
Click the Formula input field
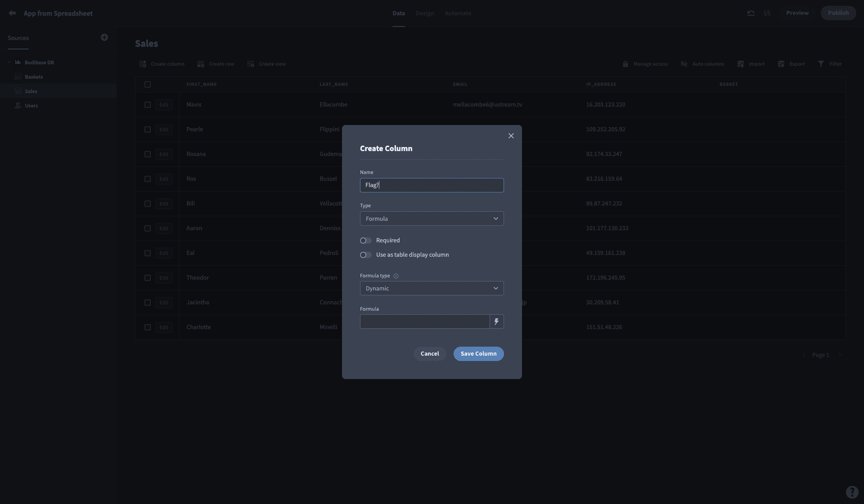pyautogui.click(x=425, y=321)
